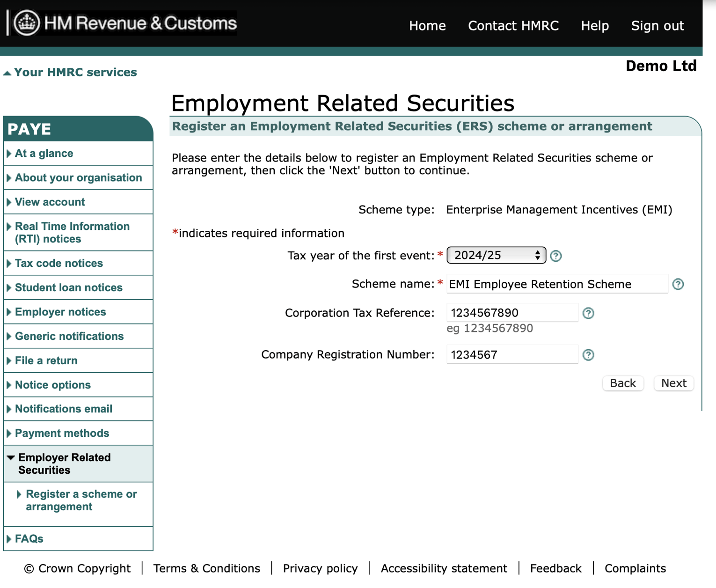Sign out of HMRC online services
716x588 pixels.
(x=658, y=26)
